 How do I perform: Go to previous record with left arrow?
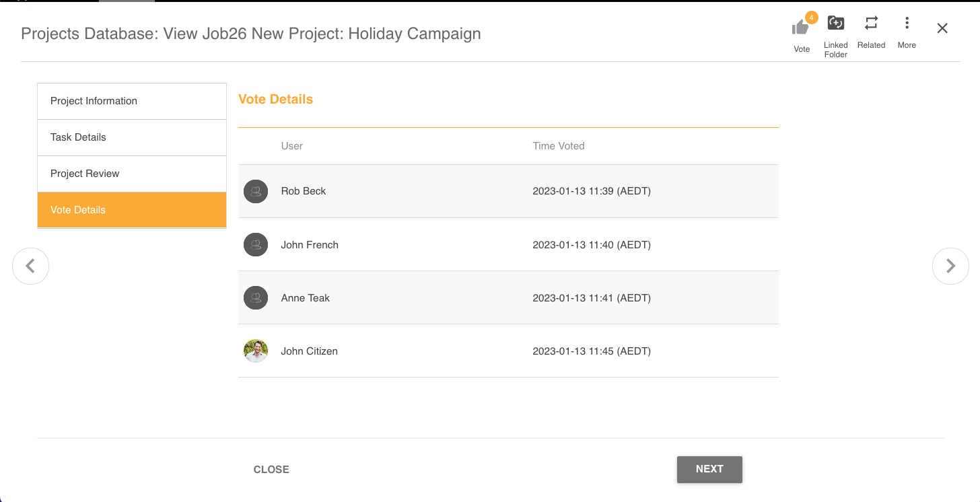coord(30,266)
